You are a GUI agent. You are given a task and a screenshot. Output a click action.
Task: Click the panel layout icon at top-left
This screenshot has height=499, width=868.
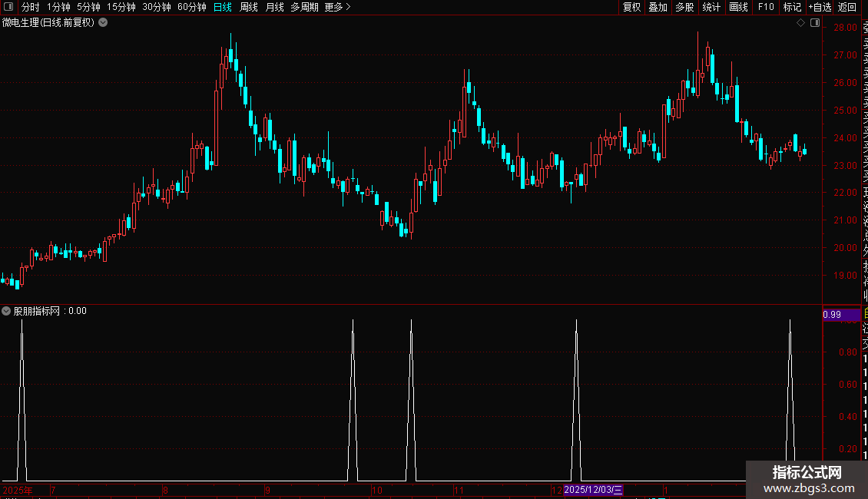tap(8, 7)
